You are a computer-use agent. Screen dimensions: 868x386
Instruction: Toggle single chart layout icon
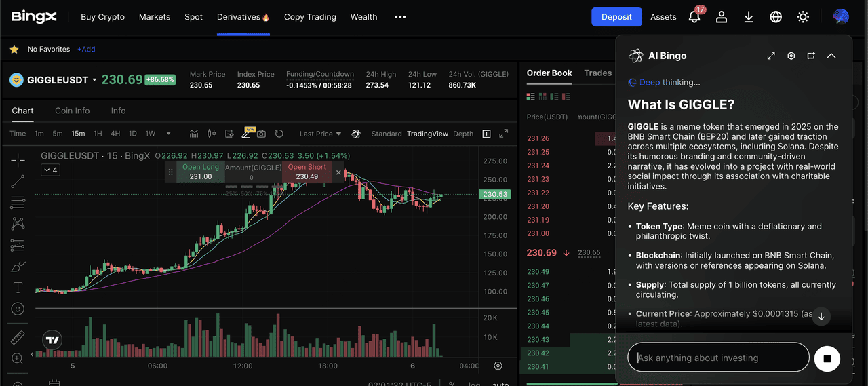pos(486,134)
